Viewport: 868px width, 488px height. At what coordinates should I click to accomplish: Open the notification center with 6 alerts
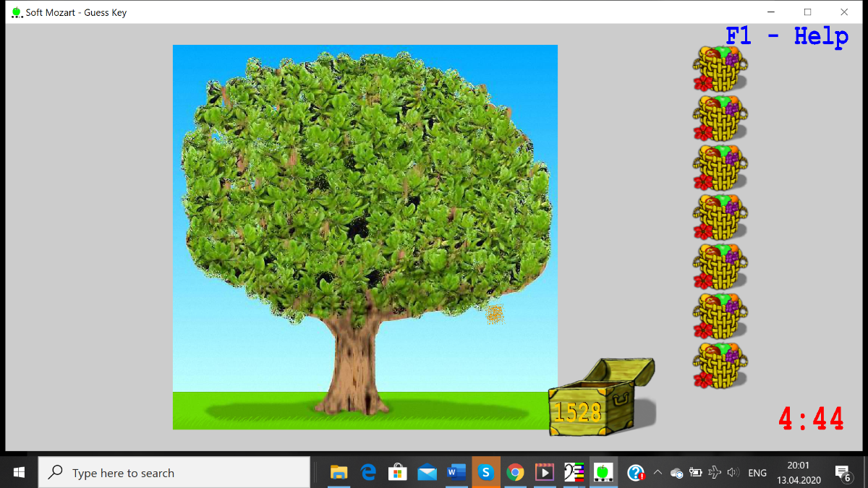coord(843,473)
